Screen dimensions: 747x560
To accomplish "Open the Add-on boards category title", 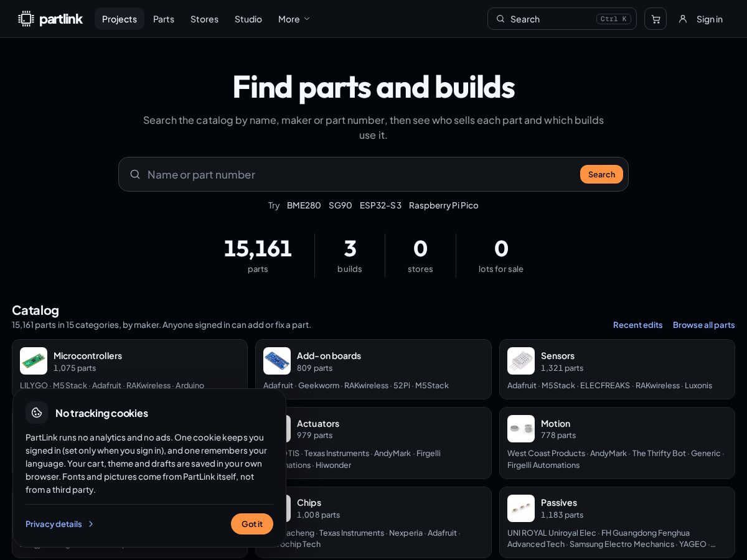I will point(329,356).
